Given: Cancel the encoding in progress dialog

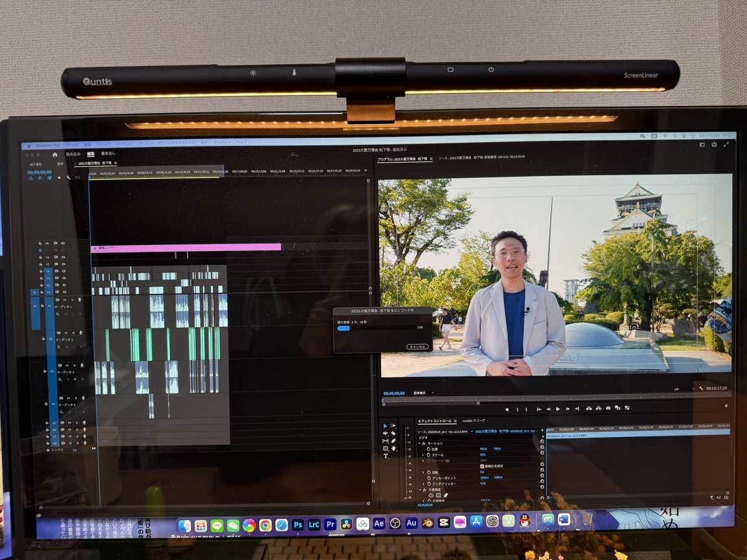Looking at the screenshot, I should coord(417,347).
